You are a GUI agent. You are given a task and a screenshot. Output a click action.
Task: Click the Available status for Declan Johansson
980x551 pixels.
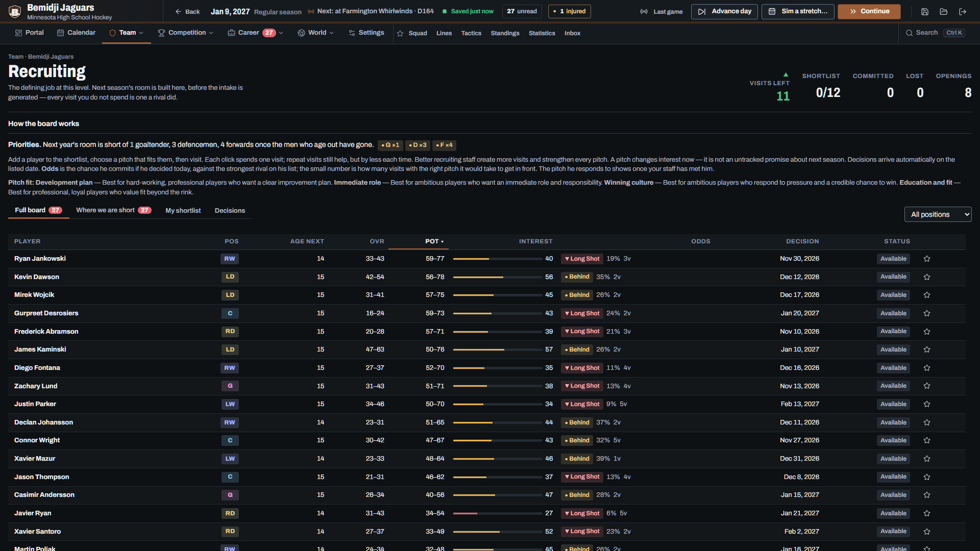tap(893, 422)
